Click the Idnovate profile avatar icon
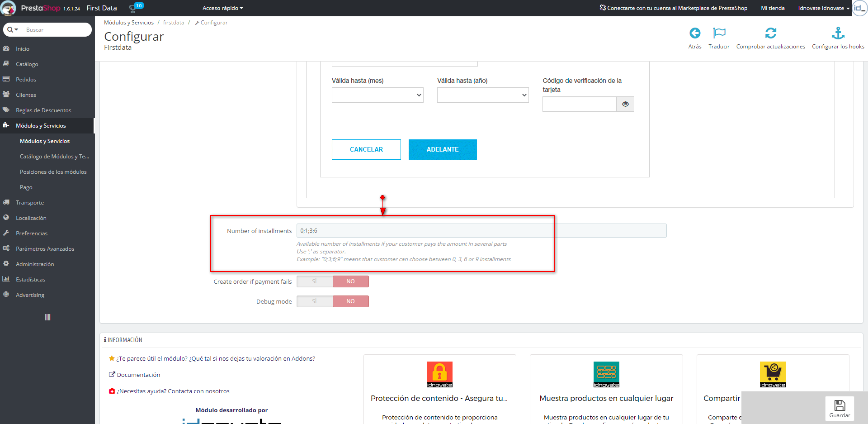This screenshot has width=868, height=424. point(859,8)
